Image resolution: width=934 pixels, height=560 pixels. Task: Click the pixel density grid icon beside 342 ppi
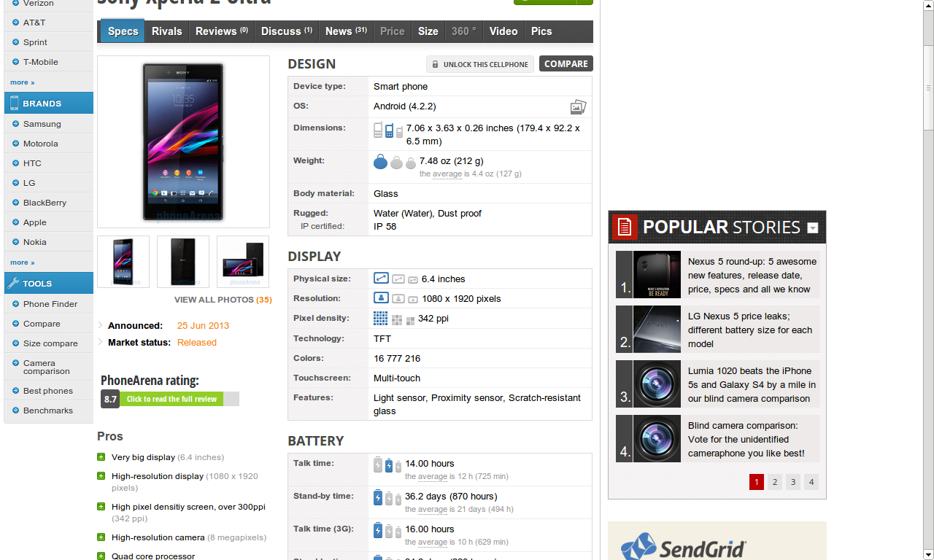pos(380,319)
